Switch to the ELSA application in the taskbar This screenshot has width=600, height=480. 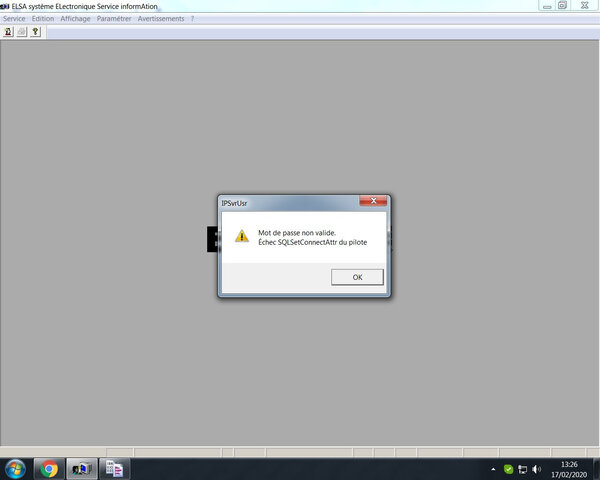82,469
